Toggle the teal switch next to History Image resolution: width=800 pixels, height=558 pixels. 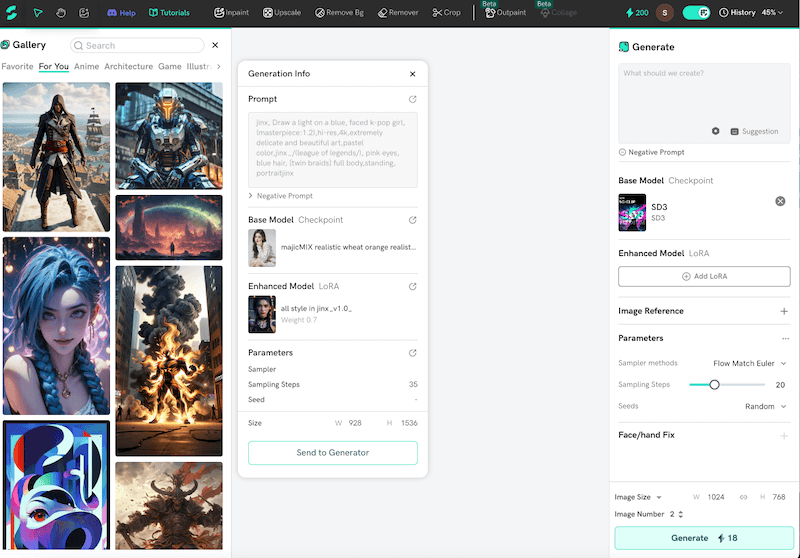point(696,13)
